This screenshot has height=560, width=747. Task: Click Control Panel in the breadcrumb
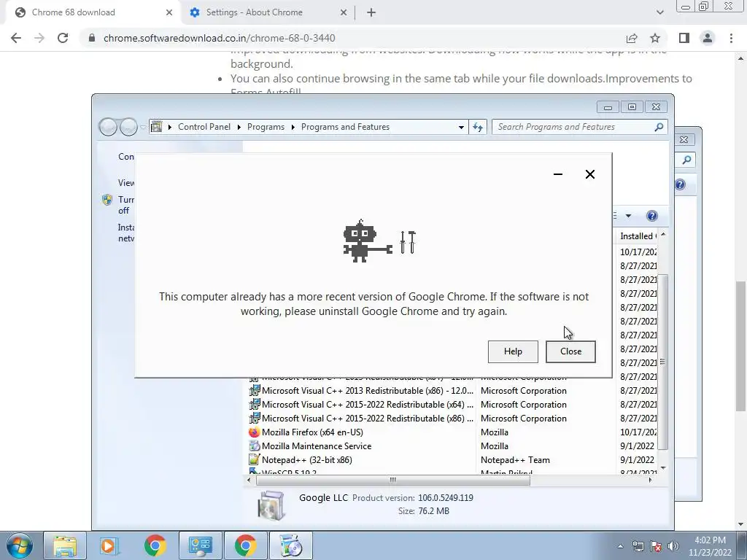(x=204, y=127)
